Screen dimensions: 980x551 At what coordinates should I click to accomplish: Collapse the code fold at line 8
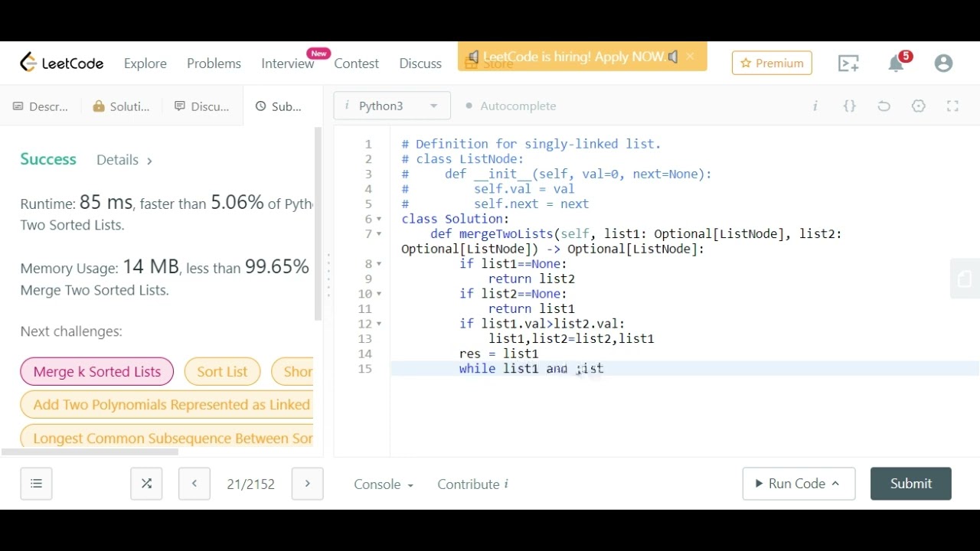[x=379, y=264]
